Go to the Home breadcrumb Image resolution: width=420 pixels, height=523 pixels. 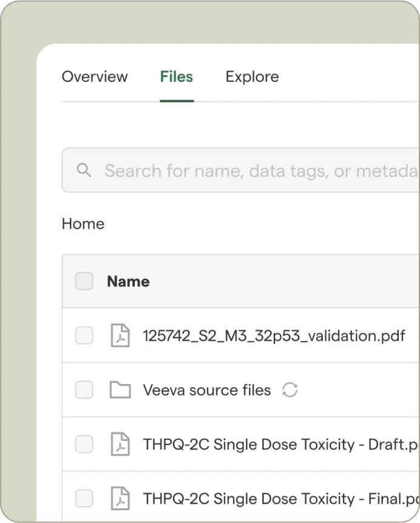coord(83,224)
